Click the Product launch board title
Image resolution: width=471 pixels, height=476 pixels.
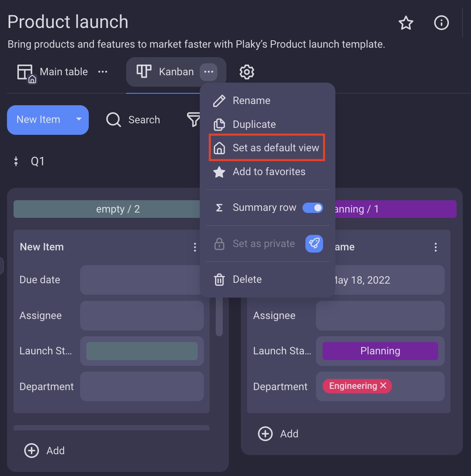(68, 22)
